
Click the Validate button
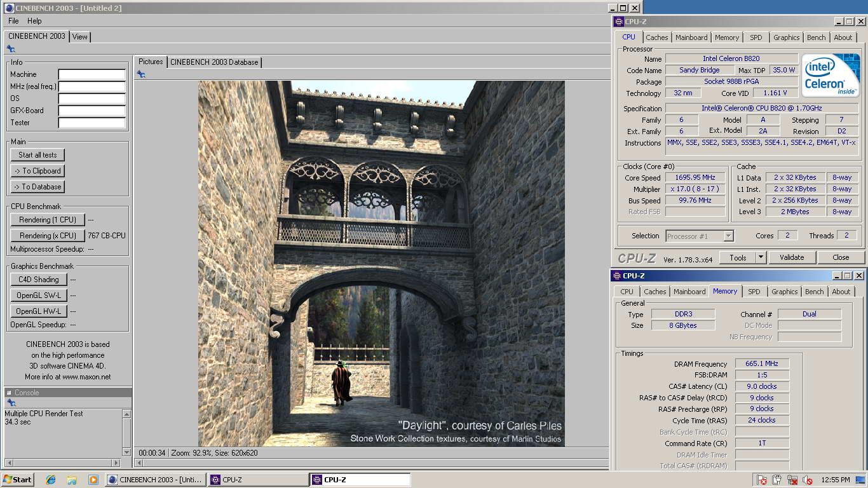coord(792,257)
